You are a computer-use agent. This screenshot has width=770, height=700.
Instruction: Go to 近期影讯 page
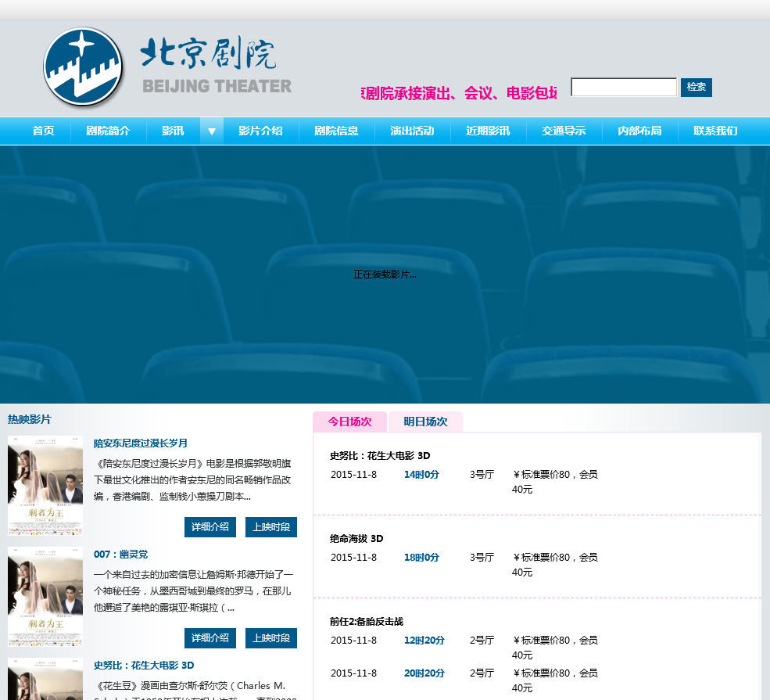pos(488,131)
